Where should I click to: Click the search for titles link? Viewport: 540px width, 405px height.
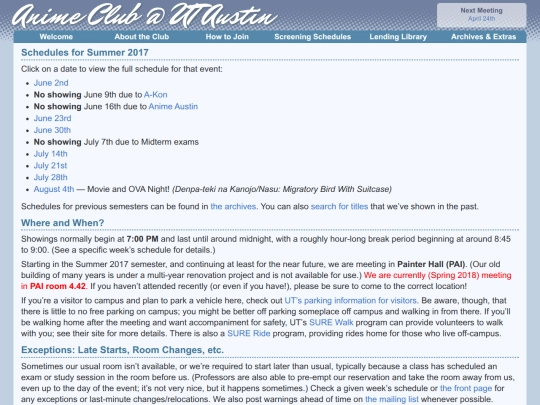tap(339, 206)
